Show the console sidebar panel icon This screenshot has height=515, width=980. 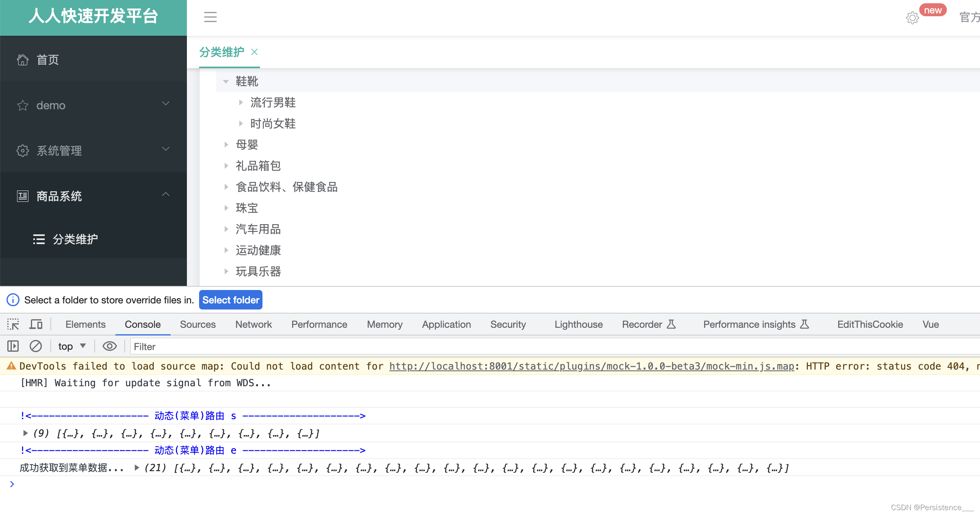coord(13,346)
